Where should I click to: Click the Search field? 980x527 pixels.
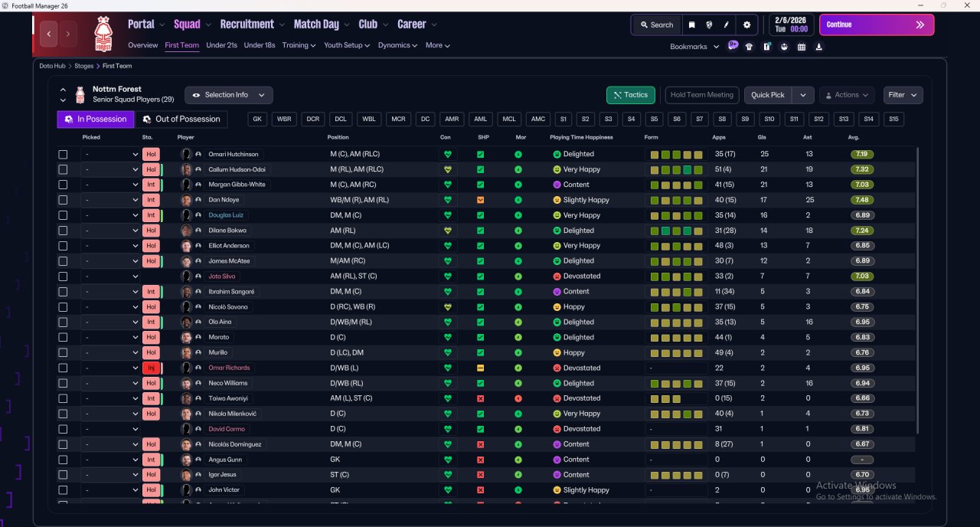pyautogui.click(x=656, y=25)
